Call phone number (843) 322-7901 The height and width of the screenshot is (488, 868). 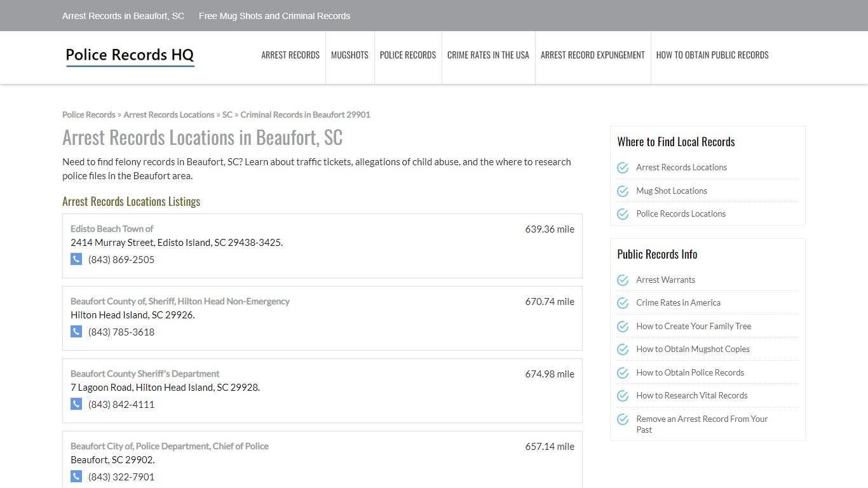[x=121, y=477]
